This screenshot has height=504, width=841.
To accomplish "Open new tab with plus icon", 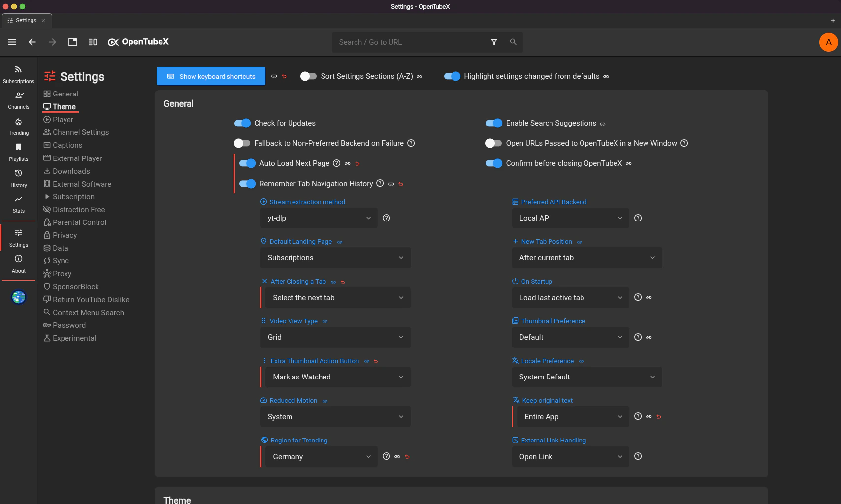I will click(x=833, y=21).
